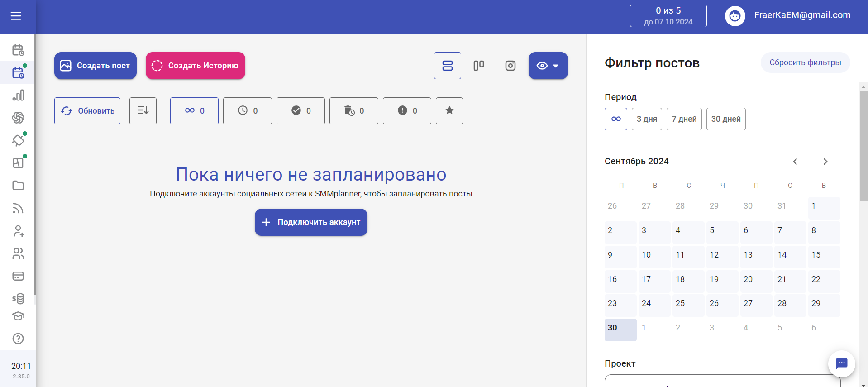Select the infinite period option
Image resolution: width=868 pixels, height=387 pixels.
point(616,119)
